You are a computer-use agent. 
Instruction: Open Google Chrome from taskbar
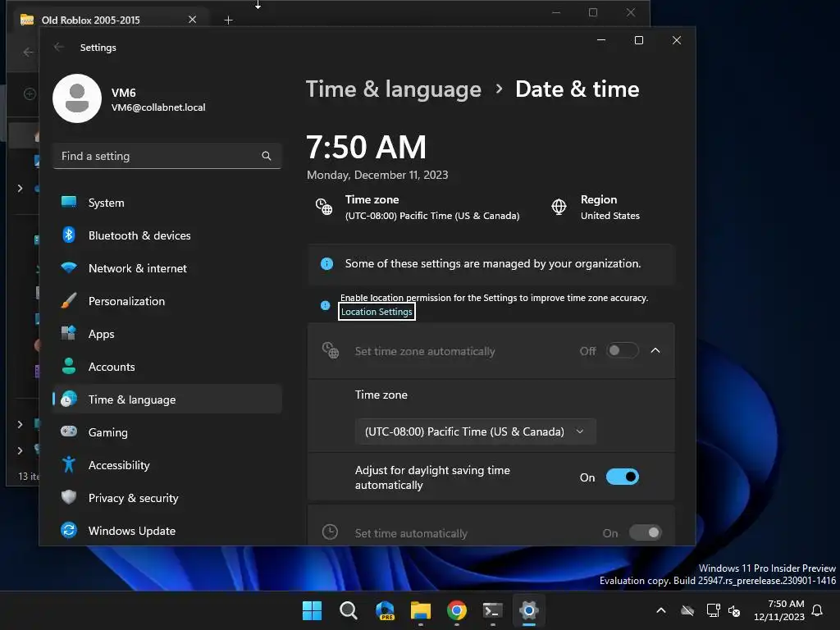coord(456,610)
